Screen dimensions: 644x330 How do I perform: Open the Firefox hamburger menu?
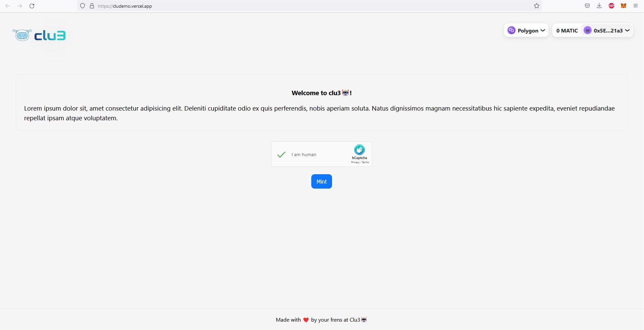coord(636,6)
